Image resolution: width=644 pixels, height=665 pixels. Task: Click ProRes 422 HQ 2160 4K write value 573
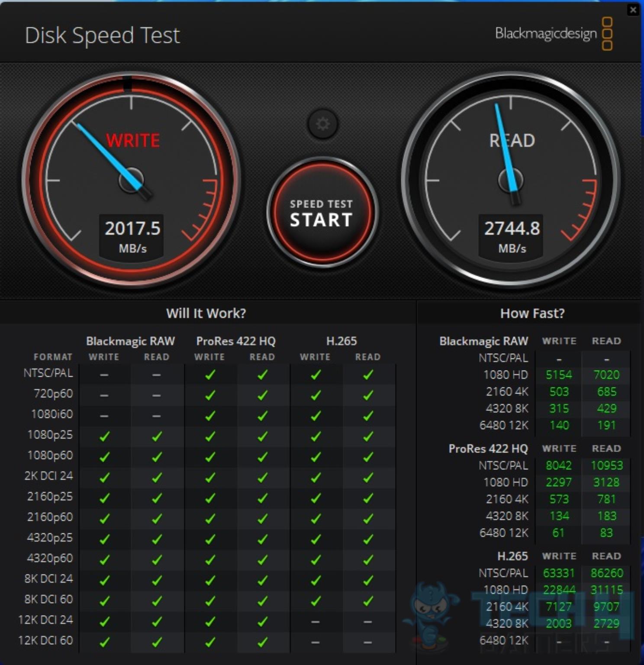pyautogui.click(x=559, y=500)
